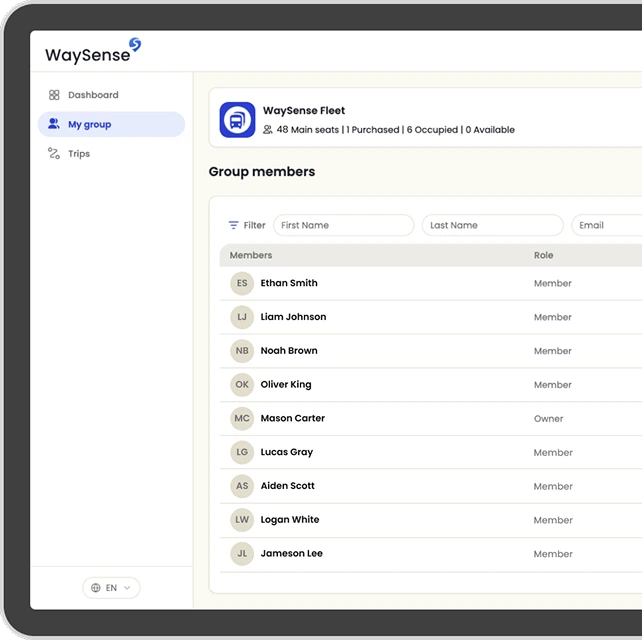This screenshot has width=642, height=640.
Task: Click the language dropdown chevron
Action: [x=127, y=588]
